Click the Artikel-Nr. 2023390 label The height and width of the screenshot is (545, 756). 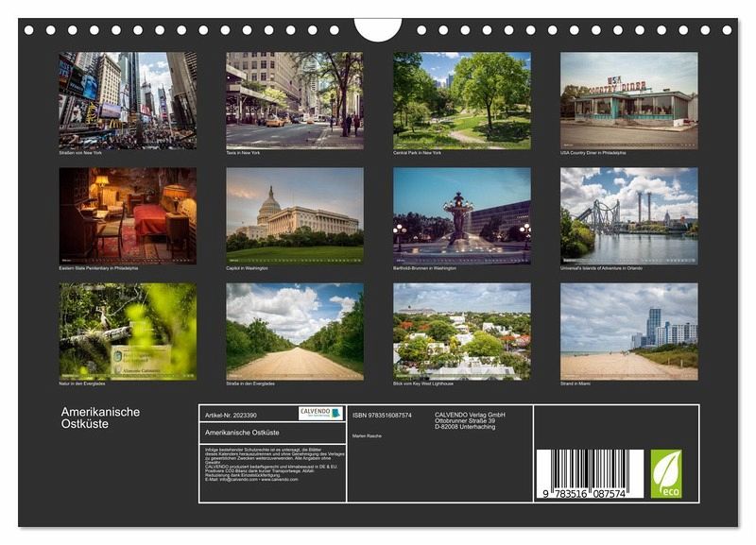230,414
